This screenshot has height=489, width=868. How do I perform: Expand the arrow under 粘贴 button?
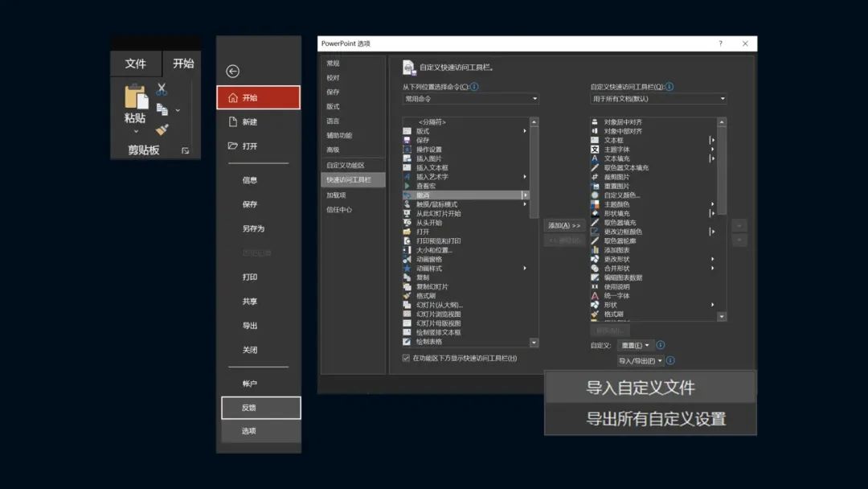click(136, 131)
